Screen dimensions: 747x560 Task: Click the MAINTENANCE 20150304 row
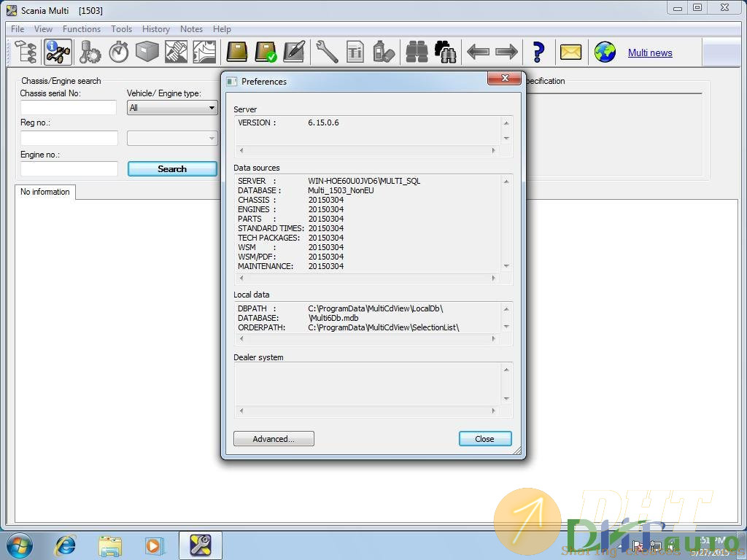[x=290, y=266]
